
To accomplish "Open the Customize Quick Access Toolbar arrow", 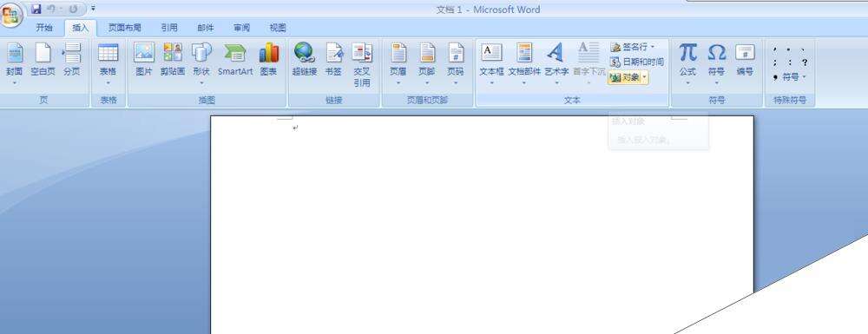I will click(93, 9).
